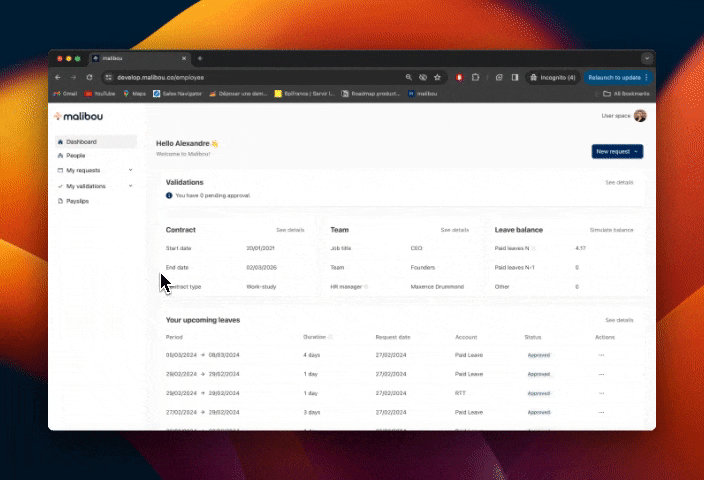Click the Relaunch to update button
Screen dimensions: 704x480
pyautogui.click(x=616, y=77)
